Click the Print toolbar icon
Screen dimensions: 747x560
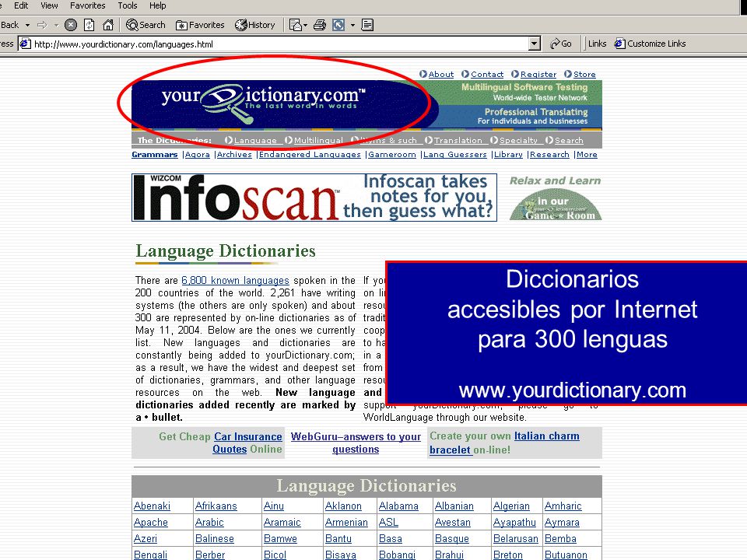320,25
